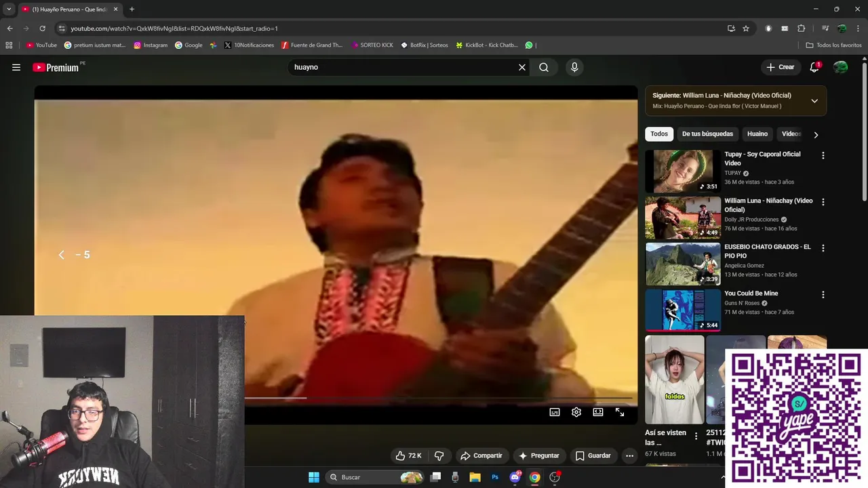Enter fullscreen on the video player

tap(620, 412)
